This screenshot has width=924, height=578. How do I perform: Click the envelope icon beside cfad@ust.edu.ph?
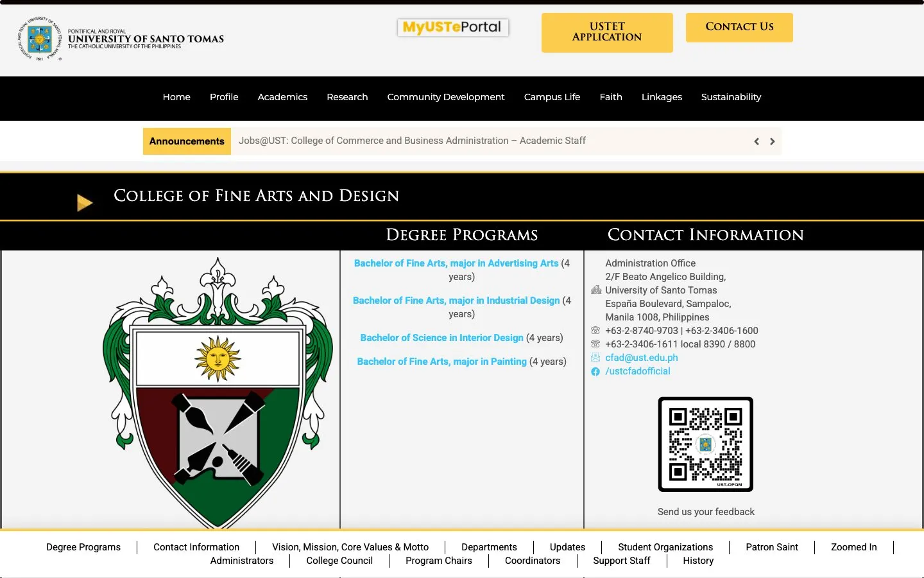pos(595,358)
